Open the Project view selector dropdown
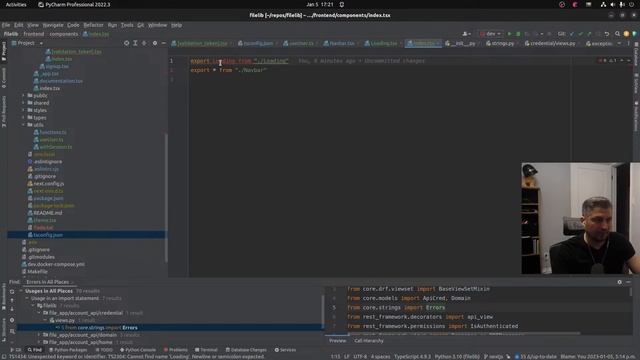The image size is (640, 360). click(27, 43)
